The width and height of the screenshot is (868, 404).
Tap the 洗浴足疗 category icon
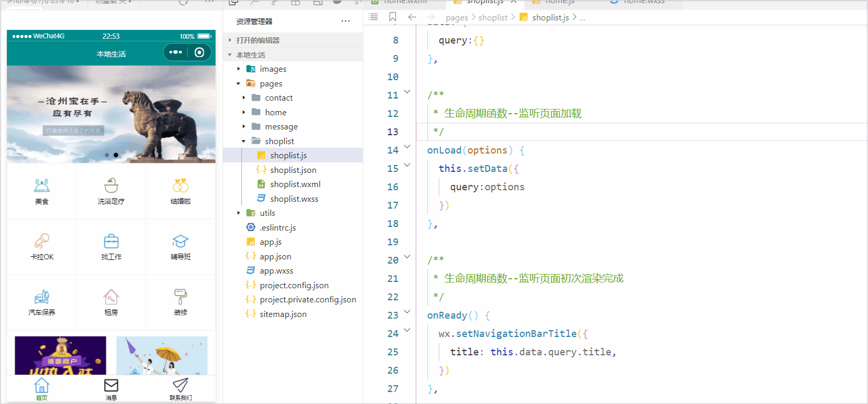(x=111, y=185)
